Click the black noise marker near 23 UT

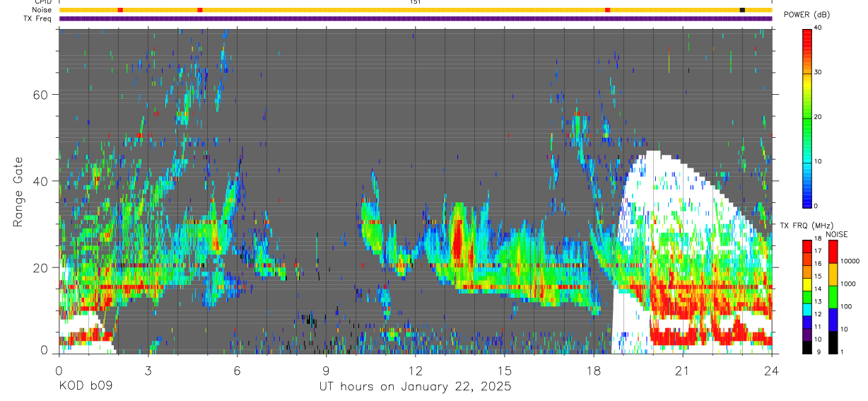coord(742,10)
